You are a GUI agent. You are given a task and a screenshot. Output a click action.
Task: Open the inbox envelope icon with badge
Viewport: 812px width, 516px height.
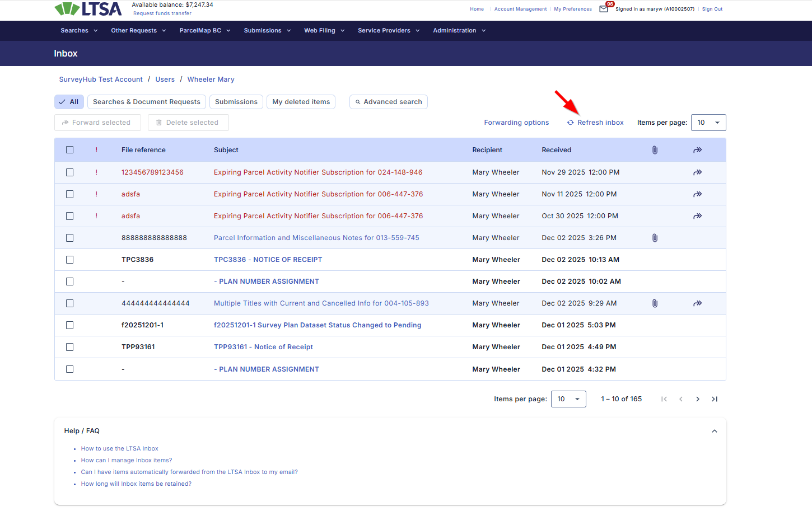(x=604, y=9)
